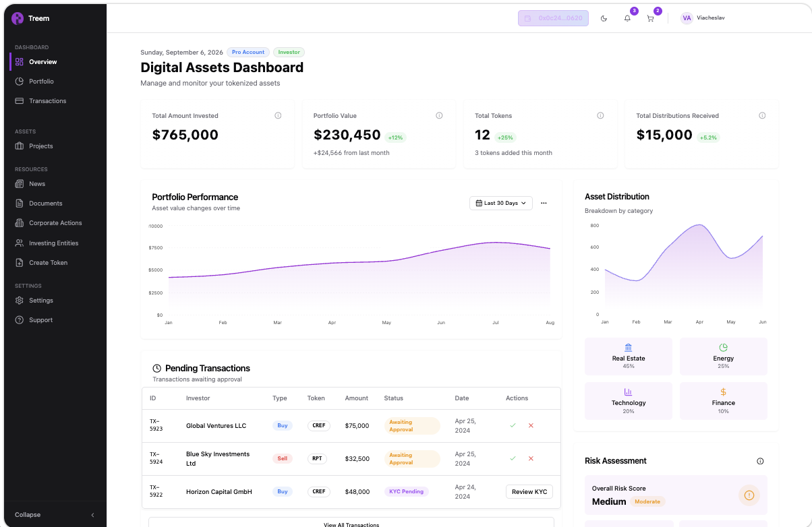The height and width of the screenshot is (527, 812).
Task: Click the Pro Account badge
Action: [248, 52]
